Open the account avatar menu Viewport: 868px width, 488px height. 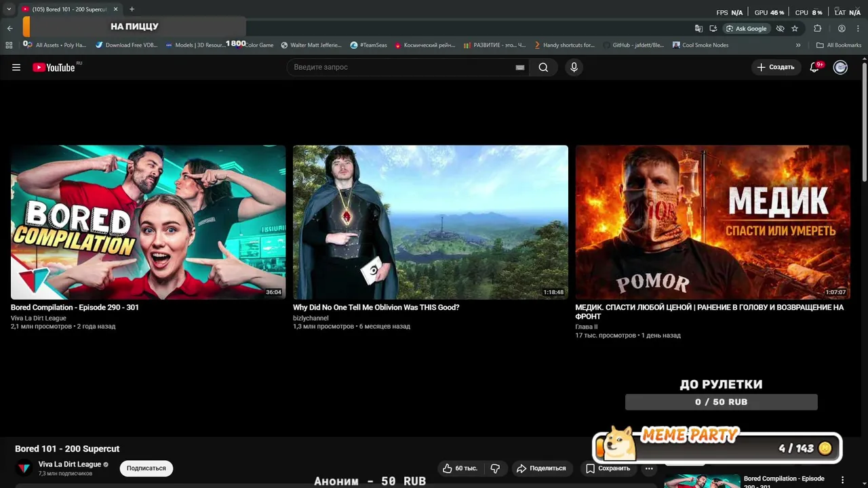(840, 67)
